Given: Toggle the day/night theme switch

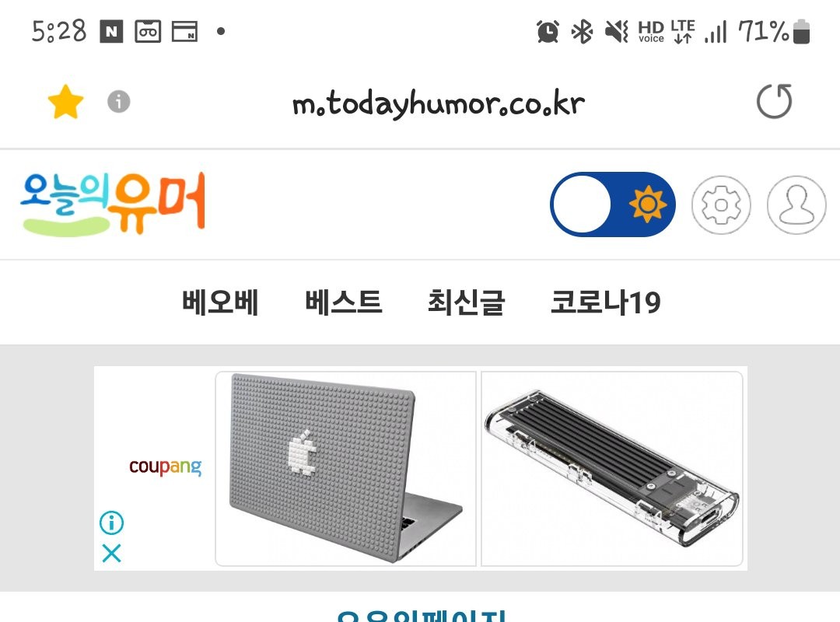Looking at the screenshot, I should tap(612, 204).
